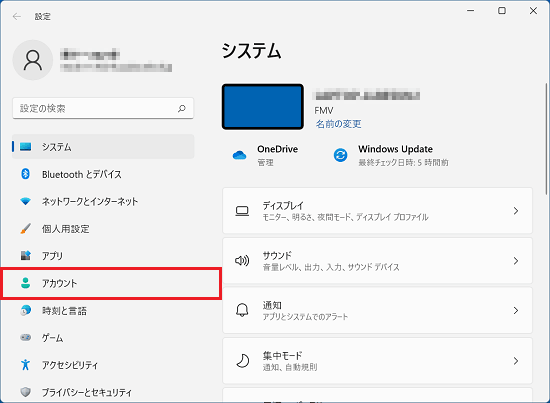
Task: Click the OneDrive cloud icon
Action: coord(240,155)
